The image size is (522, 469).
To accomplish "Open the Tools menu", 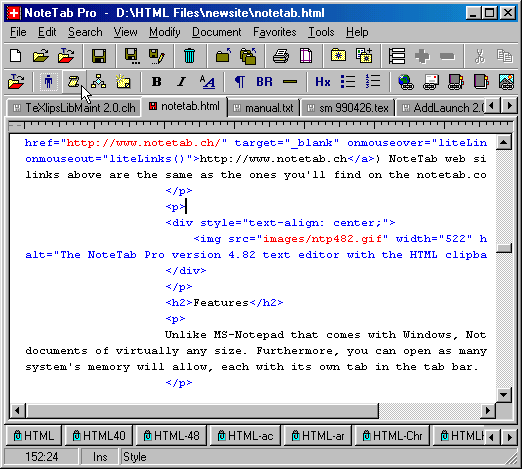I will [321, 32].
